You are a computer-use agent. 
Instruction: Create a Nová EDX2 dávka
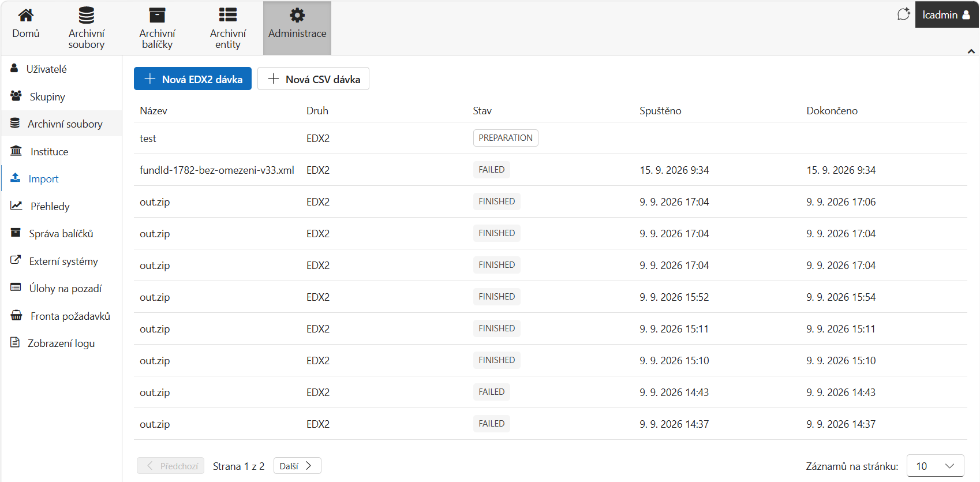pyautogui.click(x=193, y=79)
